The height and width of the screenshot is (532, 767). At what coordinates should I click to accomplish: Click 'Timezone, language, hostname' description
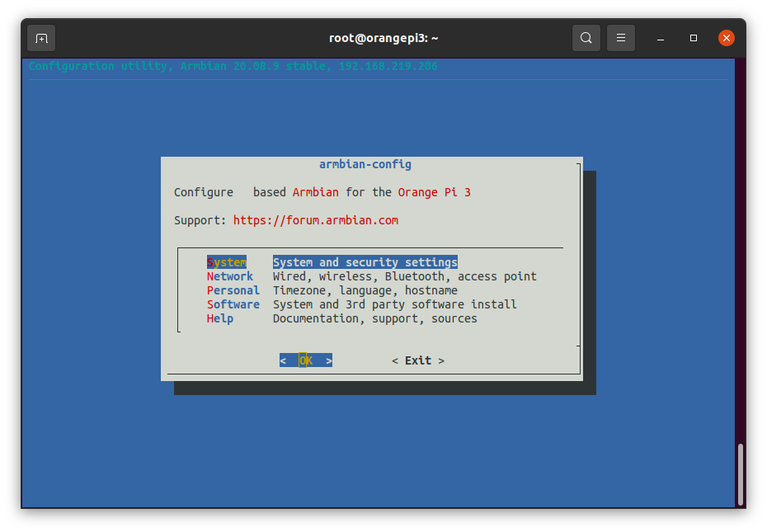point(365,290)
